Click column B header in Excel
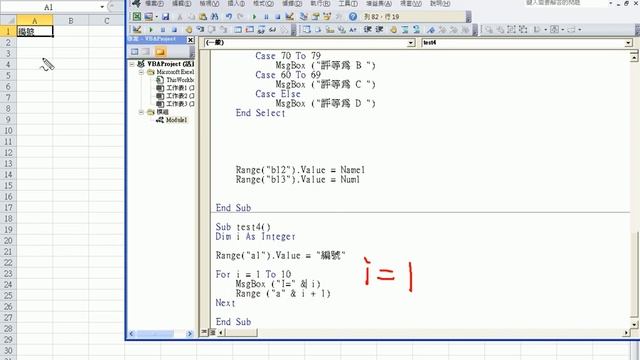 pyautogui.click(x=71, y=20)
